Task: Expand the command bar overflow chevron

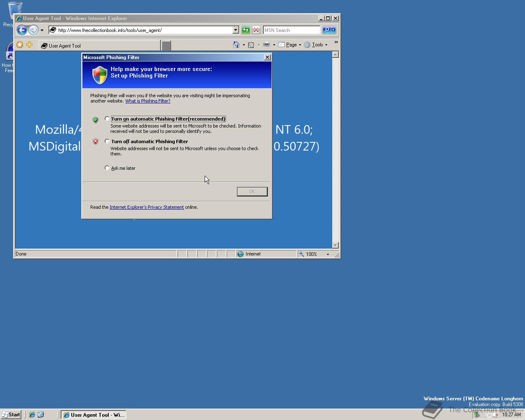Action: pyautogui.click(x=336, y=42)
